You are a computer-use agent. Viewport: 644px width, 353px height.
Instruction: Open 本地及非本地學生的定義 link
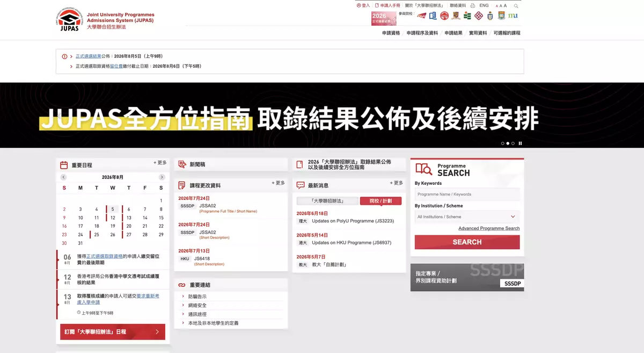point(213,323)
